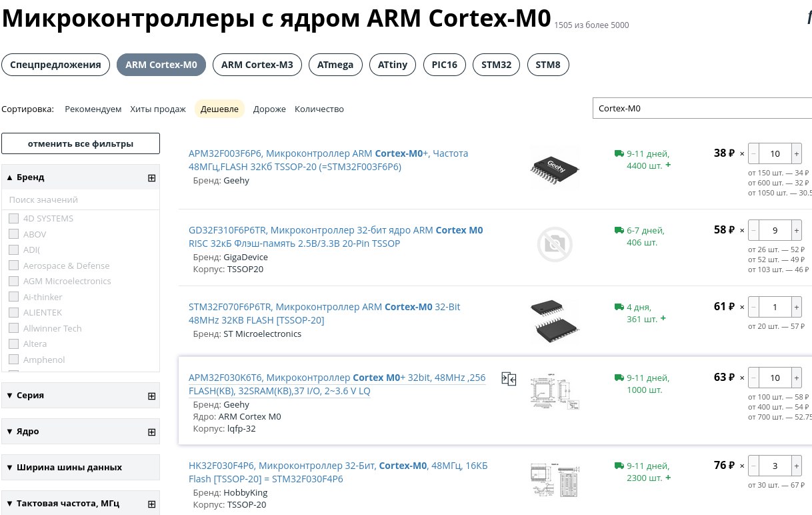The image size is (812, 515).
Task: Check the Ai-thinker brand checkbox
Action: coord(13,297)
